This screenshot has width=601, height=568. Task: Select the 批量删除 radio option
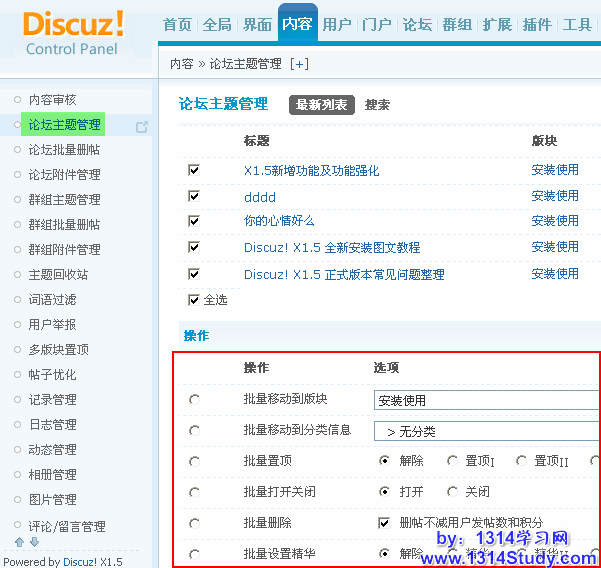click(x=194, y=523)
